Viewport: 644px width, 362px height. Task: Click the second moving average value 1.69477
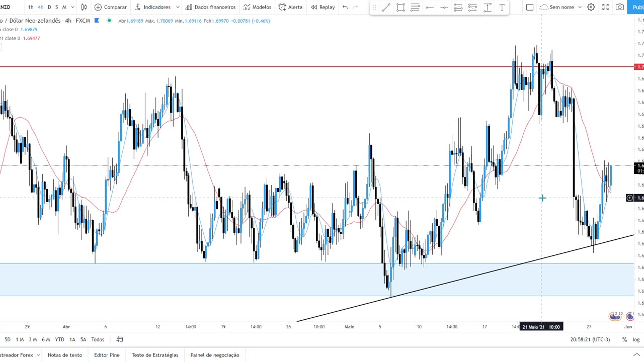coord(32,38)
